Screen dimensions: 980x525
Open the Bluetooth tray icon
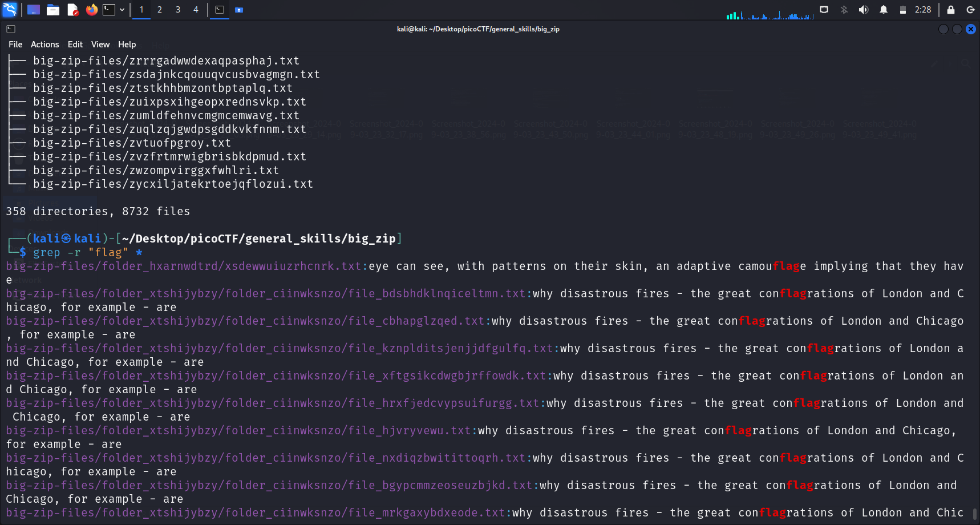tap(844, 10)
